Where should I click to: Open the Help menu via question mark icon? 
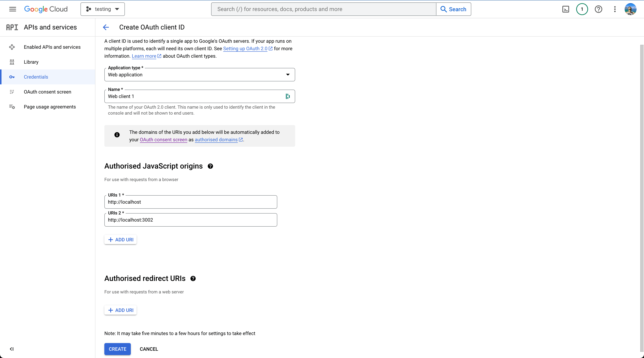[x=599, y=9]
